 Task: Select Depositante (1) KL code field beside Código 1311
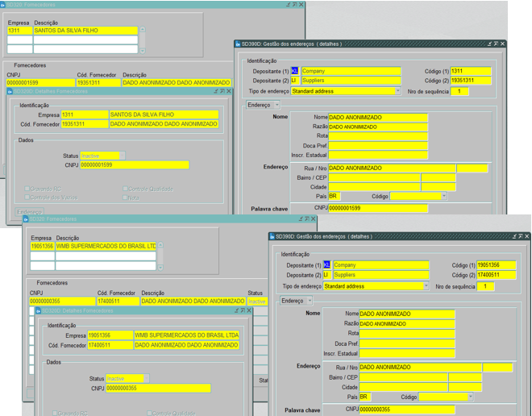tap(295, 71)
